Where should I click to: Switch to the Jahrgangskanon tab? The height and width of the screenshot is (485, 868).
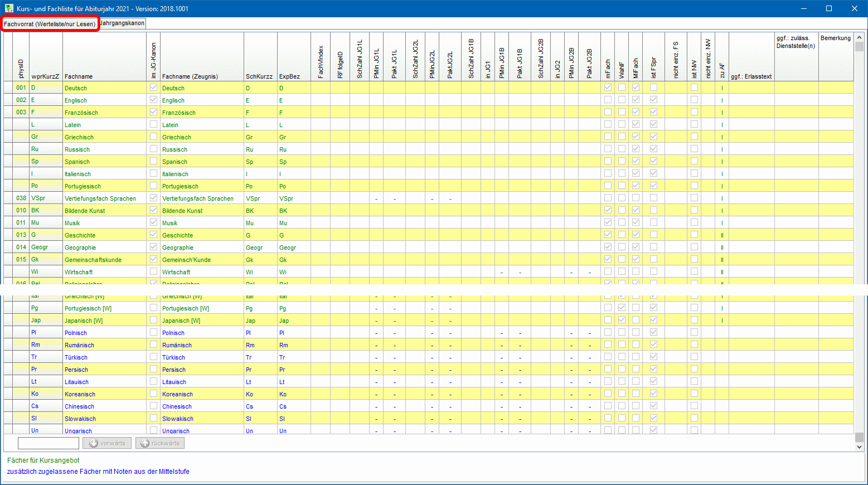(x=123, y=23)
